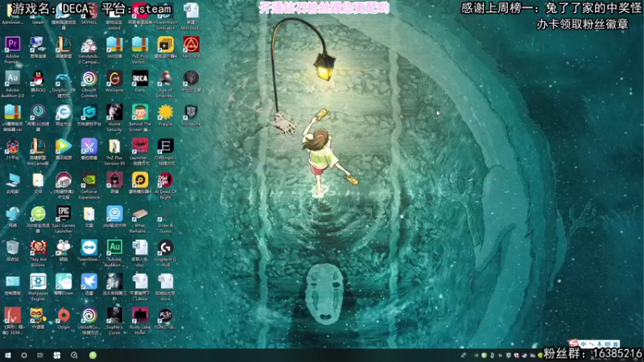644x362 pixels.
Task: Open the SKYHILL game shortcut
Action: [x=89, y=13]
